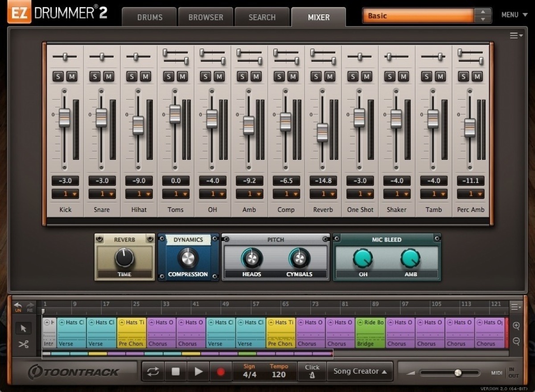The height and width of the screenshot is (392, 535).
Task: Open the Snare output channel dropdown
Action: click(x=102, y=194)
